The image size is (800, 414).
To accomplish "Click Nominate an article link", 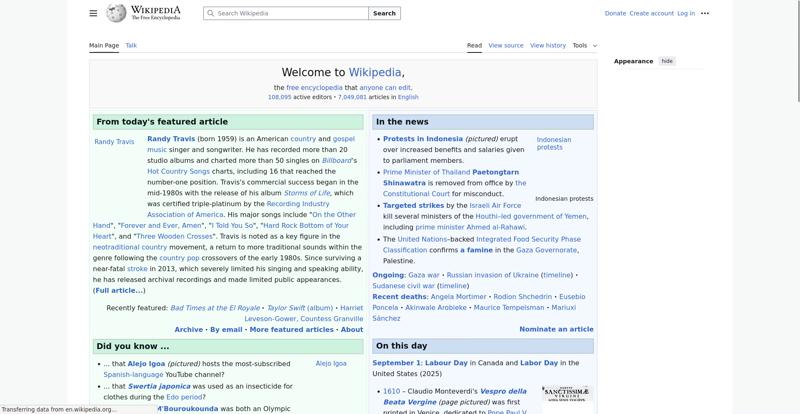I will click(x=556, y=329).
